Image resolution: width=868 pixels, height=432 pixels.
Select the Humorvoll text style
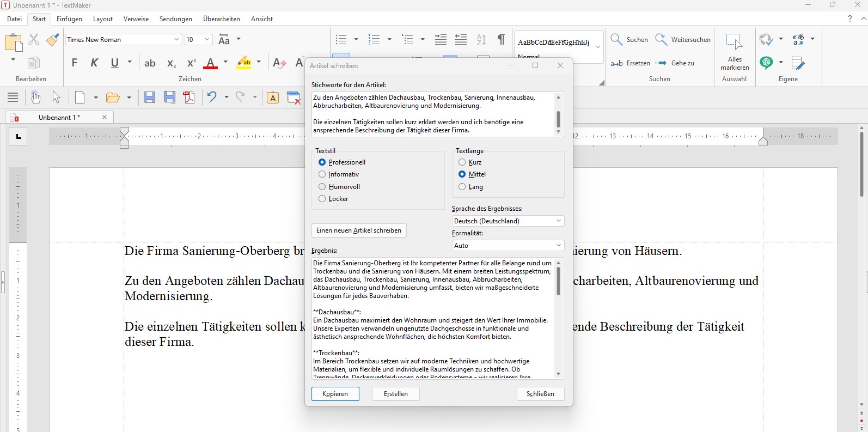322,187
